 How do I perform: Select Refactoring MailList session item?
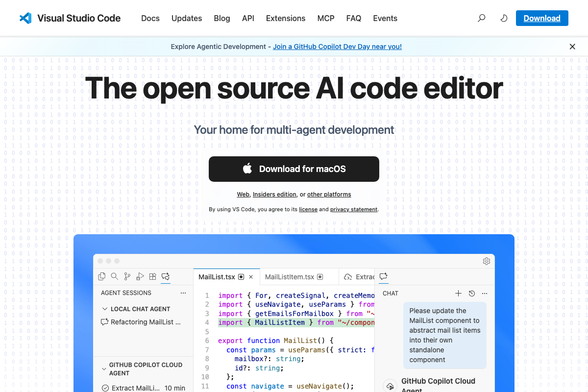[x=142, y=322]
